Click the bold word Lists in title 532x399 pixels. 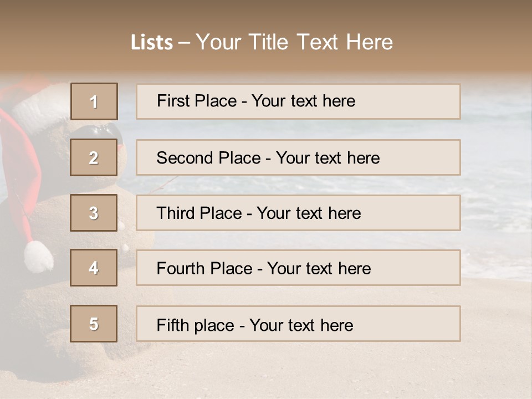pos(152,43)
